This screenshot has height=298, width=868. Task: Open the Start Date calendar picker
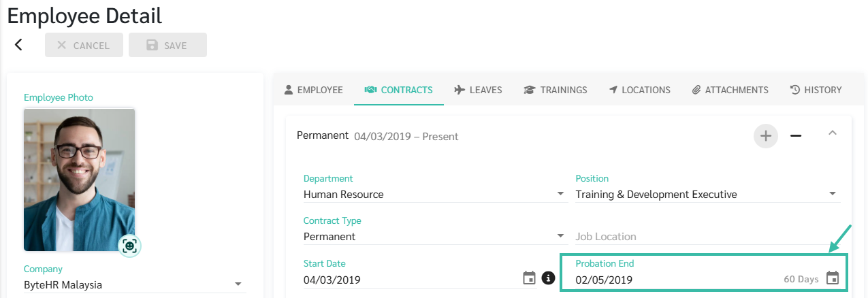tap(529, 278)
